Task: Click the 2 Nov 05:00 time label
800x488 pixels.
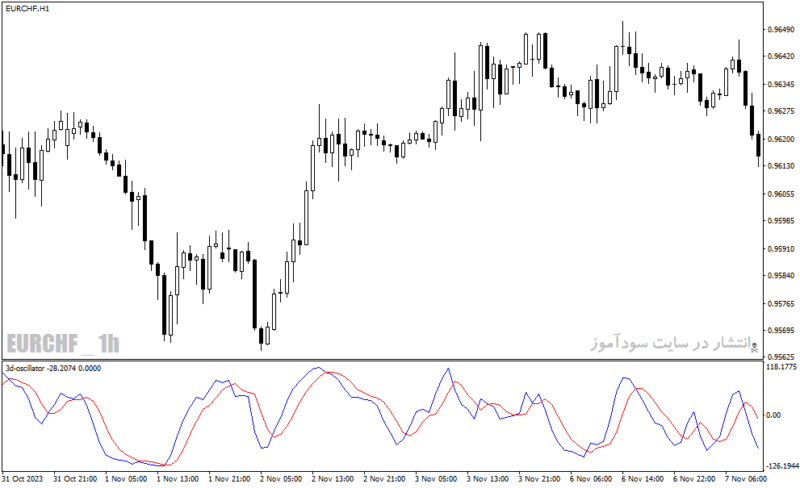Action: click(281, 479)
